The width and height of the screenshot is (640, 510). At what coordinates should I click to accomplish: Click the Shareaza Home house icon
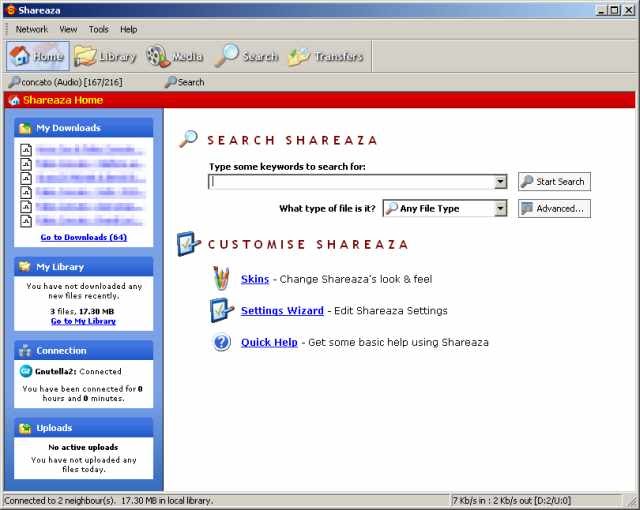14,100
